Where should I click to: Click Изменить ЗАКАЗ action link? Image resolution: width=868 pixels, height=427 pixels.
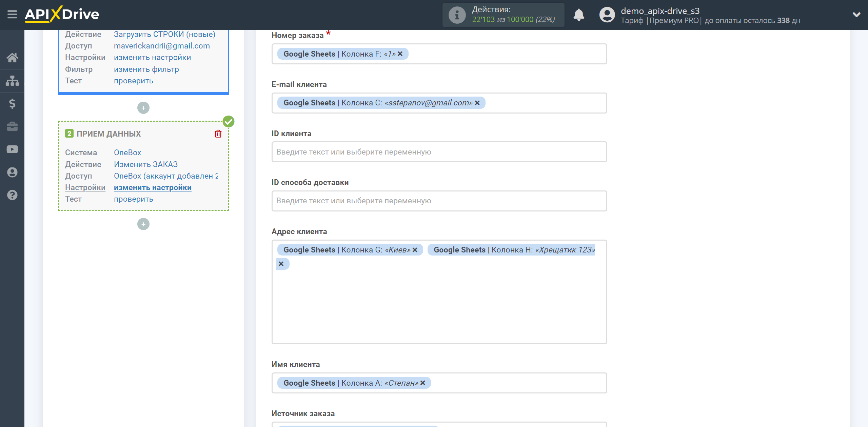(146, 164)
